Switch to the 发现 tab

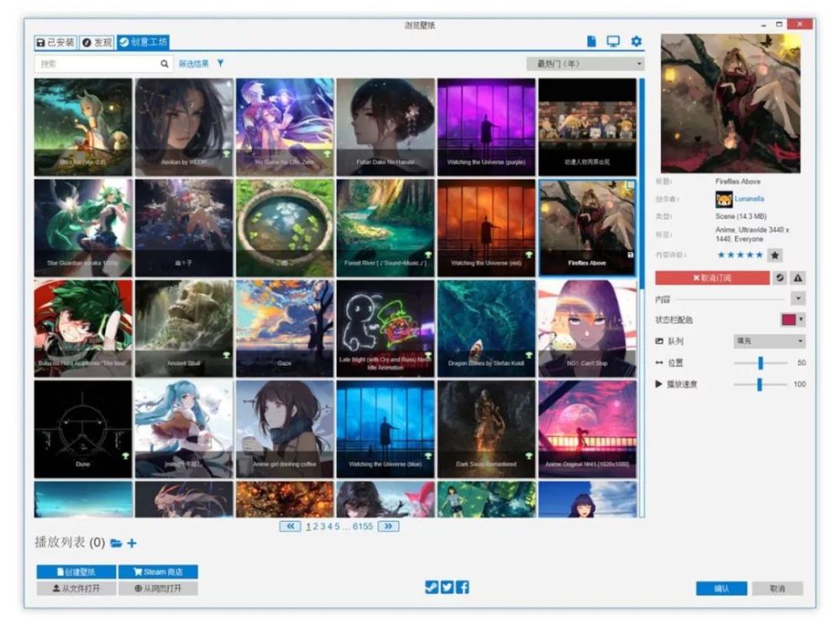[x=97, y=42]
